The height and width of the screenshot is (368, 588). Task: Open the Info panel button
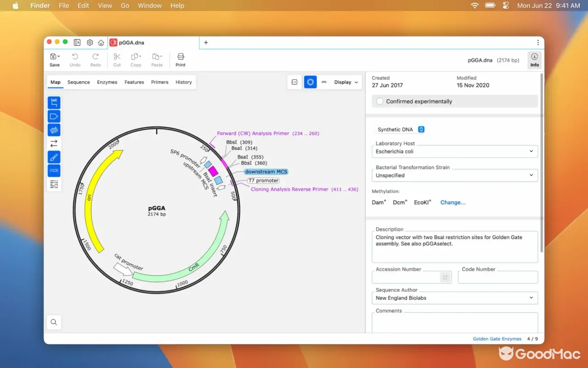[x=535, y=60]
